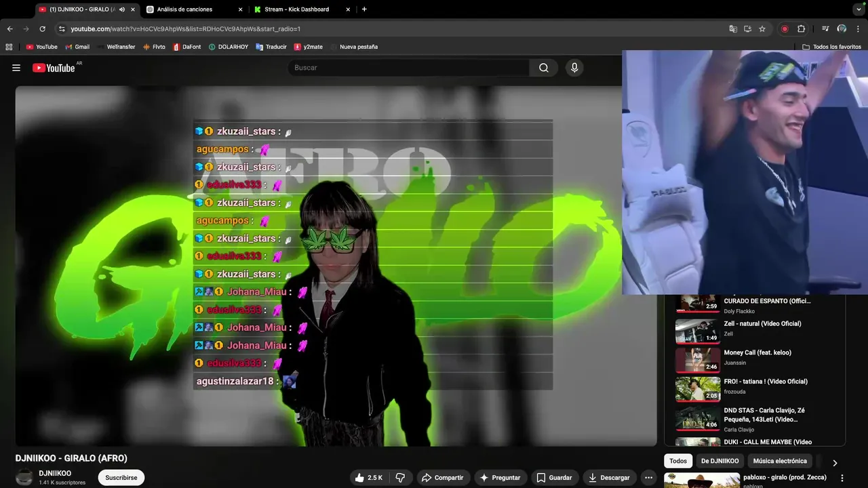Image resolution: width=868 pixels, height=488 pixels.
Task: Dislike the video with thumbs down
Action: (x=400, y=478)
